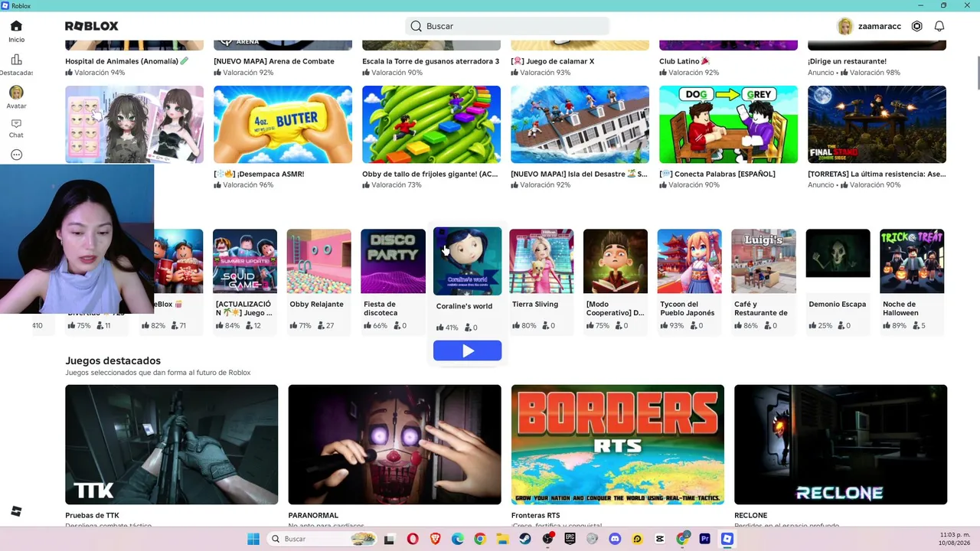Image resolution: width=980 pixels, height=551 pixels.
Task: Click the Coraline's world title text
Action: [x=464, y=306]
